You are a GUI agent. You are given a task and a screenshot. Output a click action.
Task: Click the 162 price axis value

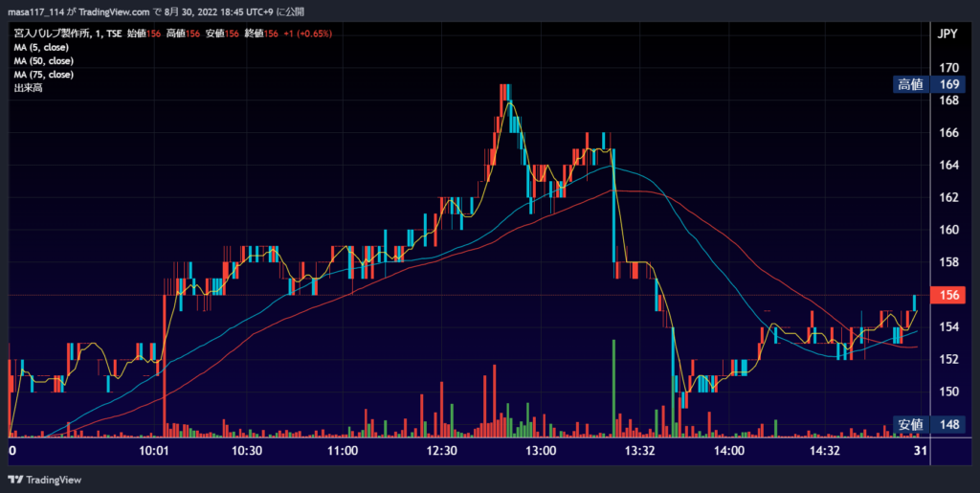tap(948, 197)
